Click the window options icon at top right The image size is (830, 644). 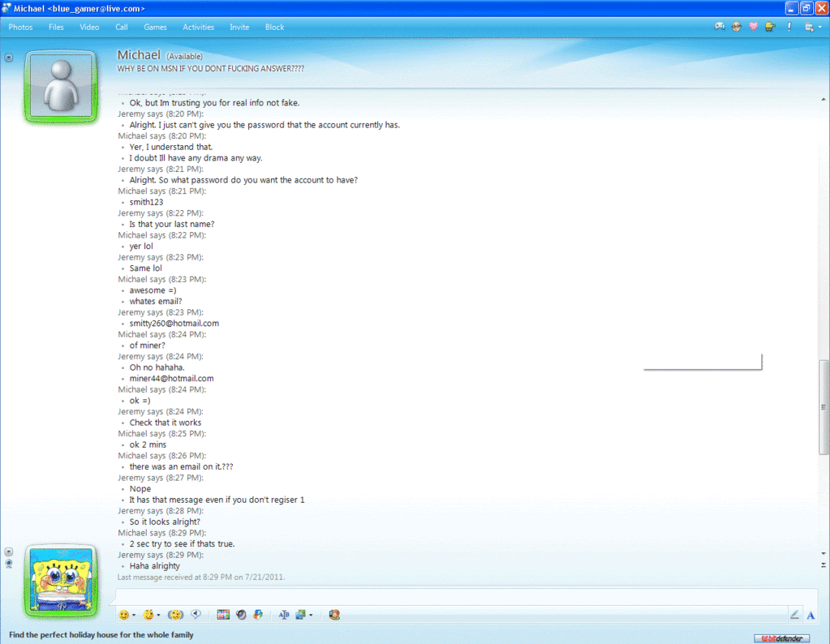pos(809,28)
